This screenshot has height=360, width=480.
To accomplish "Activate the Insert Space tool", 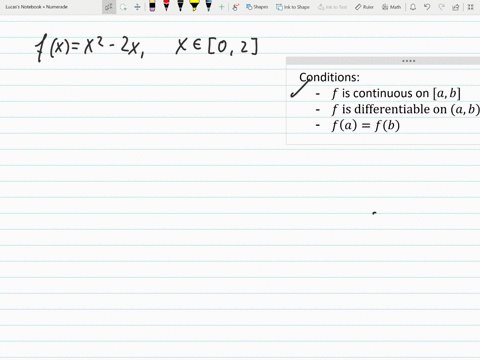I will (137, 7).
